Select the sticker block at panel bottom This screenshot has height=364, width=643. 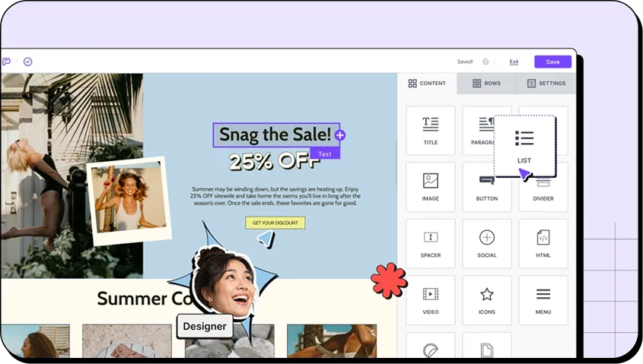(431, 346)
